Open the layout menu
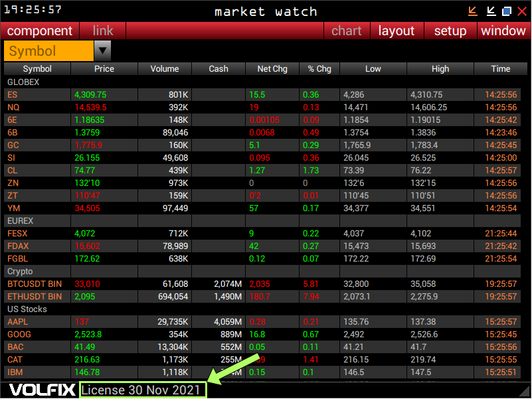The width and height of the screenshot is (532, 399). (x=397, y=31)
